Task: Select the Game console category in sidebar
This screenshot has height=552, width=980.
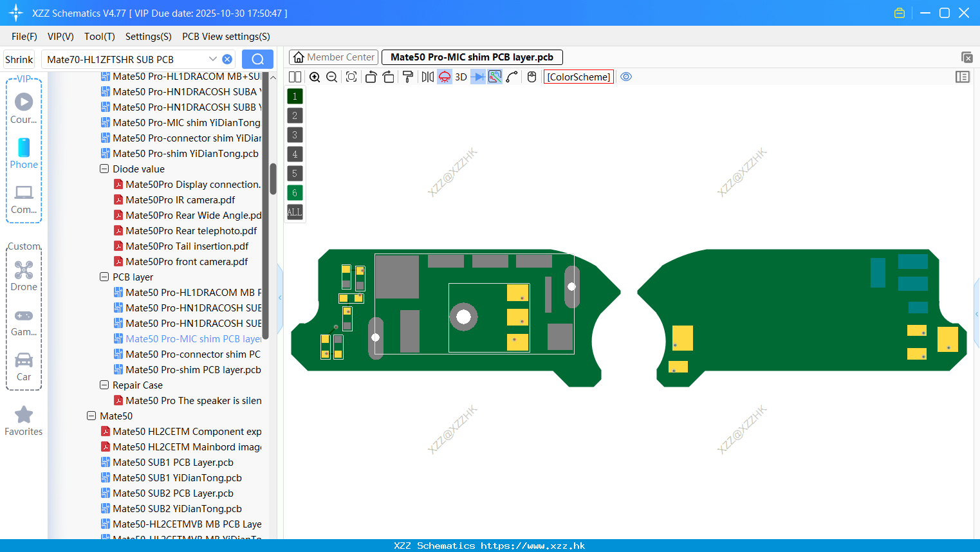Action: pos(24,323)
